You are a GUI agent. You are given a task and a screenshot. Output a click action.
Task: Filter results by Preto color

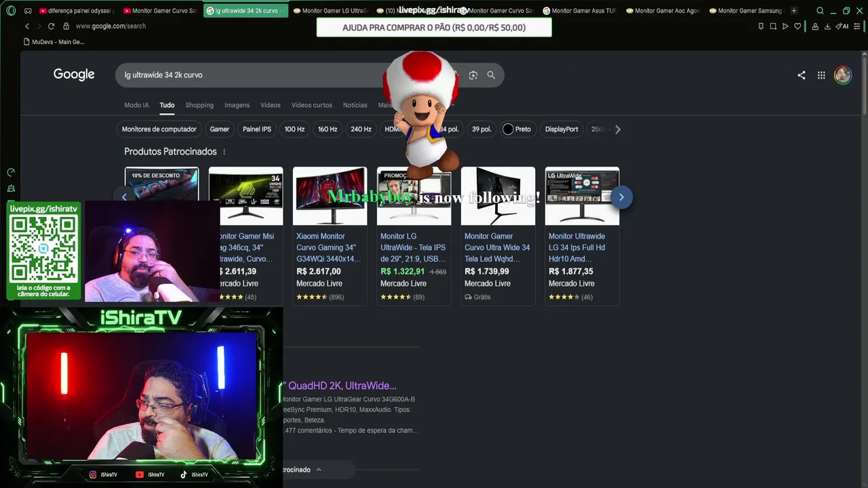517,129
